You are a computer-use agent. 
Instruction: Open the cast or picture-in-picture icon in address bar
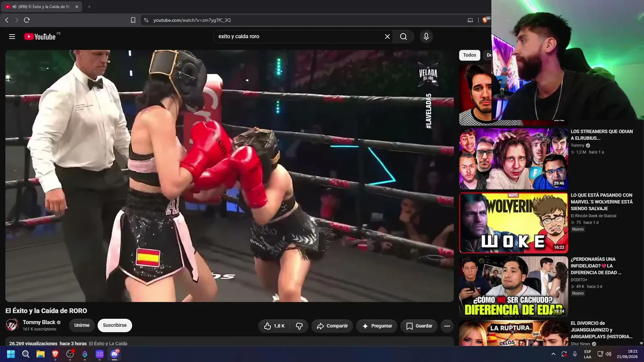470,20
